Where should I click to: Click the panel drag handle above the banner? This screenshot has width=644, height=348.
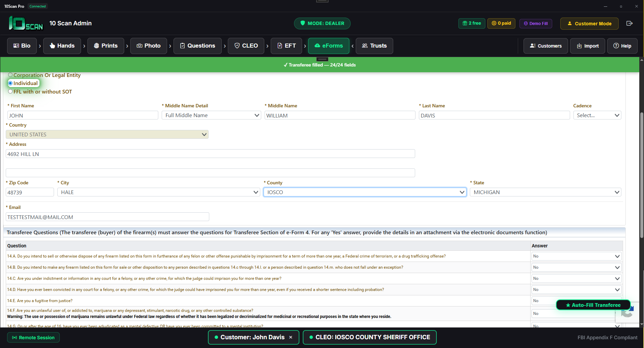(x=322, y=59)
